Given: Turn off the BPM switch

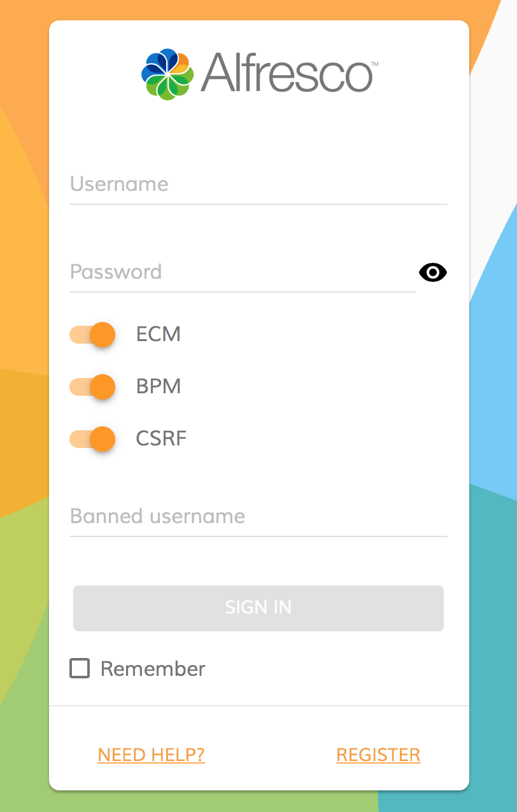Looking at the screenshot, I should tap(92, 386).
